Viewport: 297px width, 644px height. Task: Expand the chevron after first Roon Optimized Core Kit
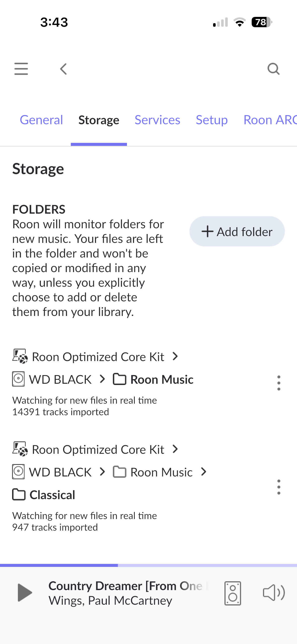coord(175,356)
